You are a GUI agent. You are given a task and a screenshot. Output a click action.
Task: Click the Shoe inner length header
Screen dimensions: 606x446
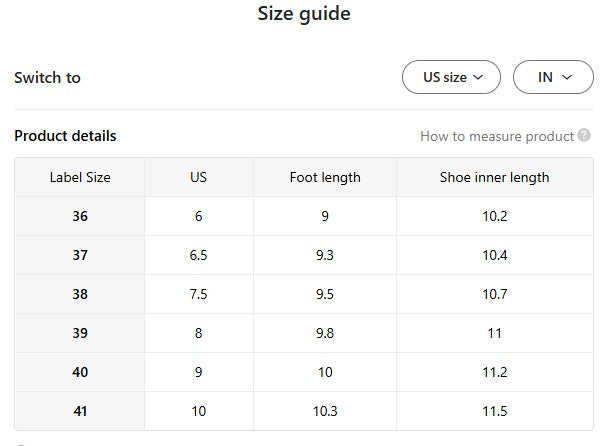coord(494,177)
